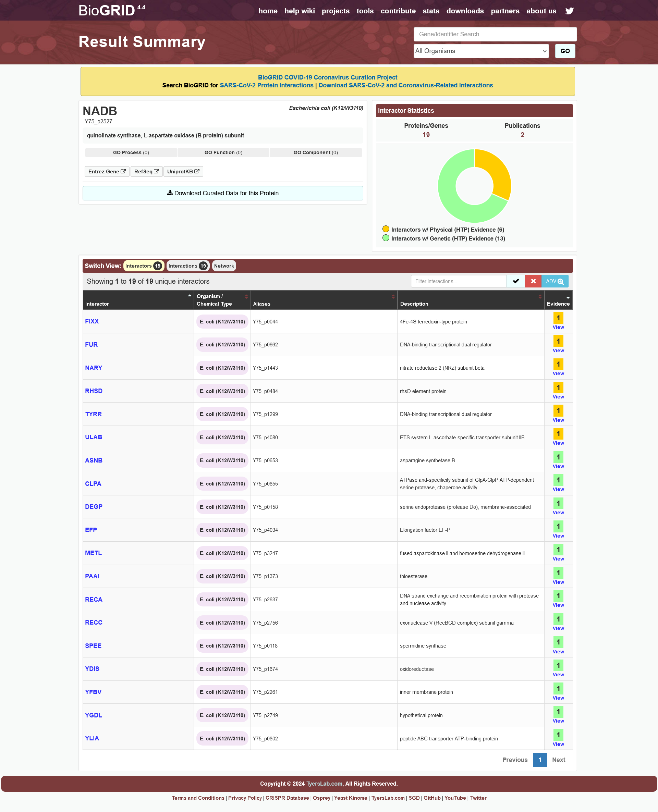Open FIXX interactor link
Viewport: 658px width, 812px height.
(x=92, y=321)
